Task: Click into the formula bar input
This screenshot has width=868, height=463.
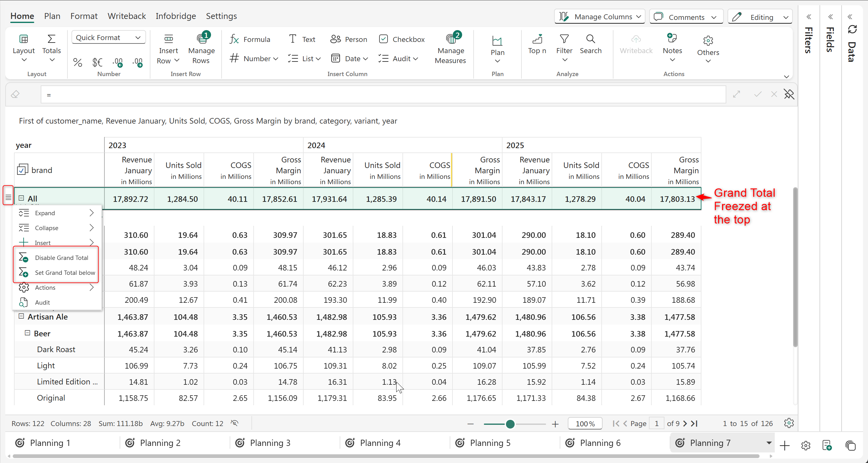Action: 383,95
